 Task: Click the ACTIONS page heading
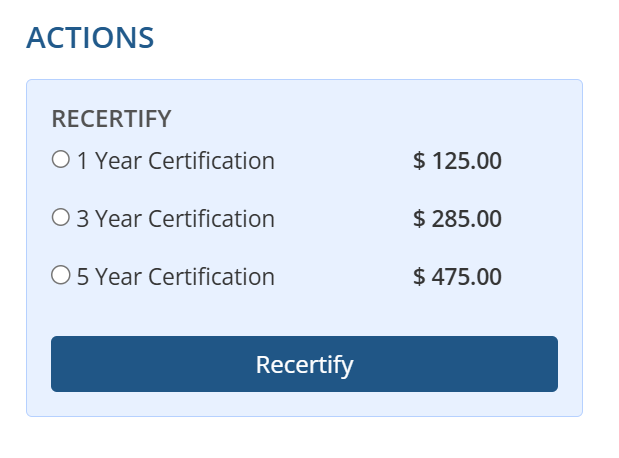[90, 38]
